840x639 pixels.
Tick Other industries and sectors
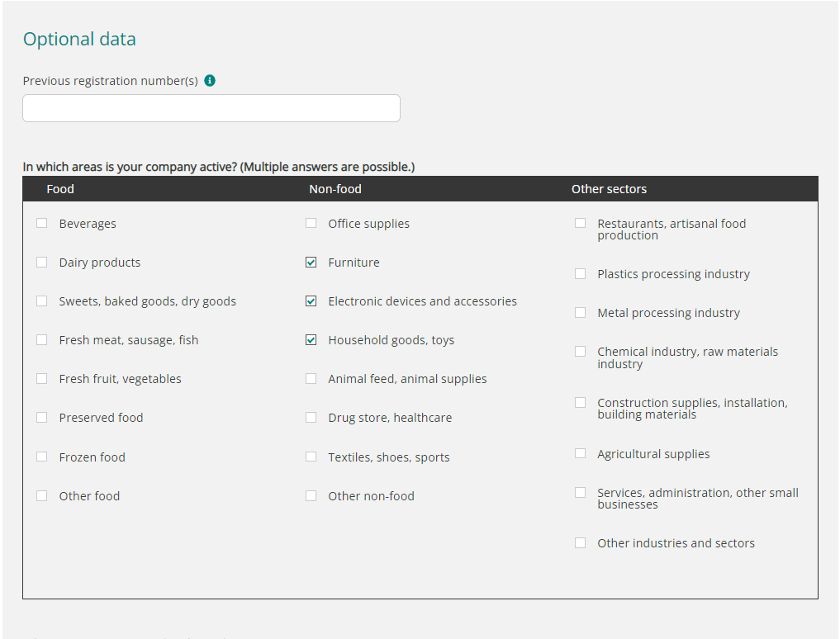coord(580,542)
